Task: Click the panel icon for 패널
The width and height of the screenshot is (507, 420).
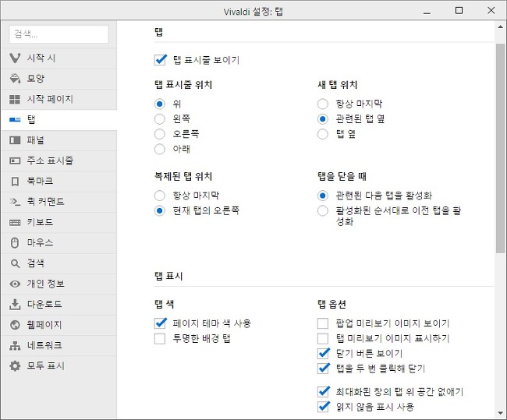Action: [x=15, y=140]
